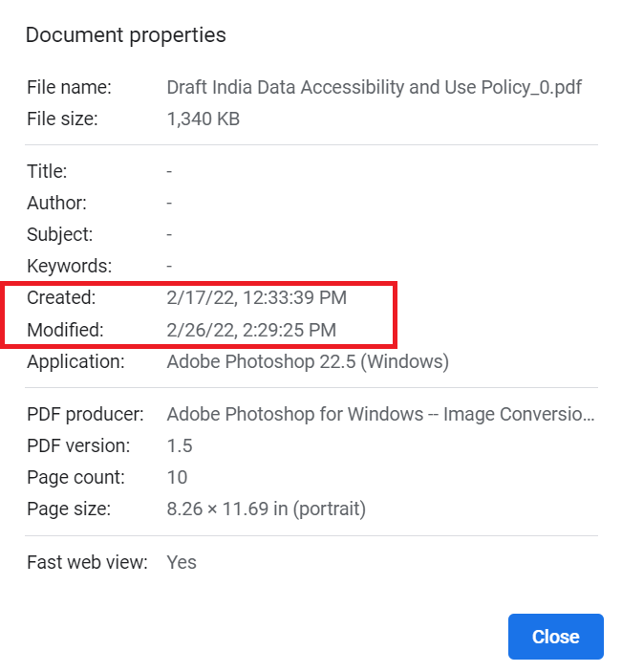Click the Subject label
This screenshot has height=672, width=622.
coord(59,234)
